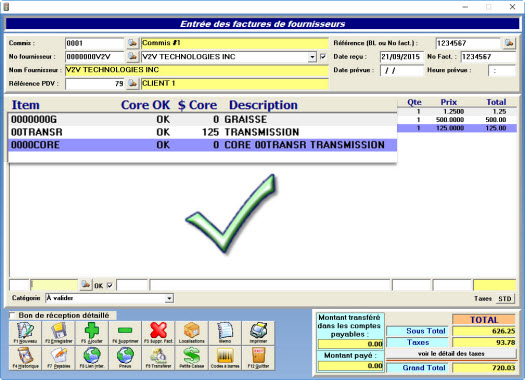Image resolution: width=525 pixels, height=380 pixels.
Task: Click the F6 Supprimer green minus icon
Action: [125, 333]
